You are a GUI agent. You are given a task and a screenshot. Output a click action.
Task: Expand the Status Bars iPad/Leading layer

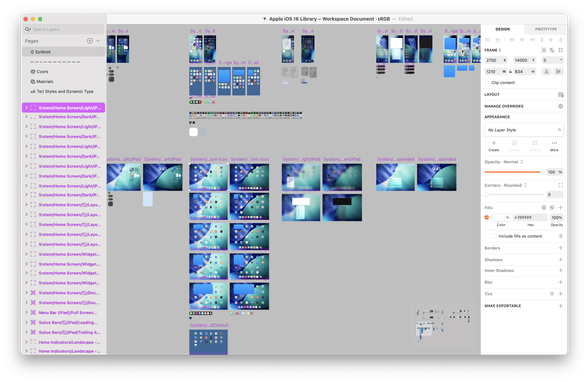[x=26, y=322]
